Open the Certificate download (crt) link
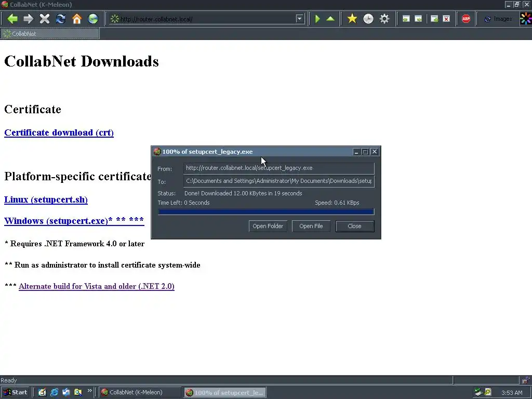Image resolution: width=532 pixels, height=399 pixels. [59, 132]
